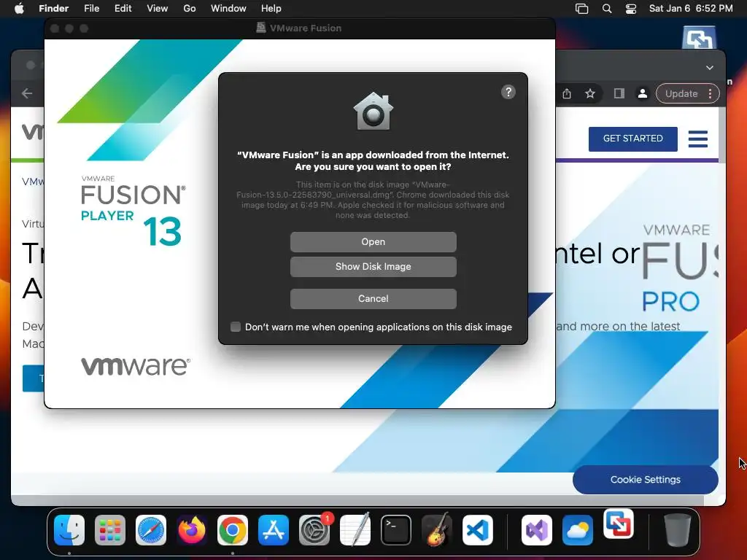The image size is (747, 560).
Task: Open VMware site hamburger menu
Action: [698, 139]
